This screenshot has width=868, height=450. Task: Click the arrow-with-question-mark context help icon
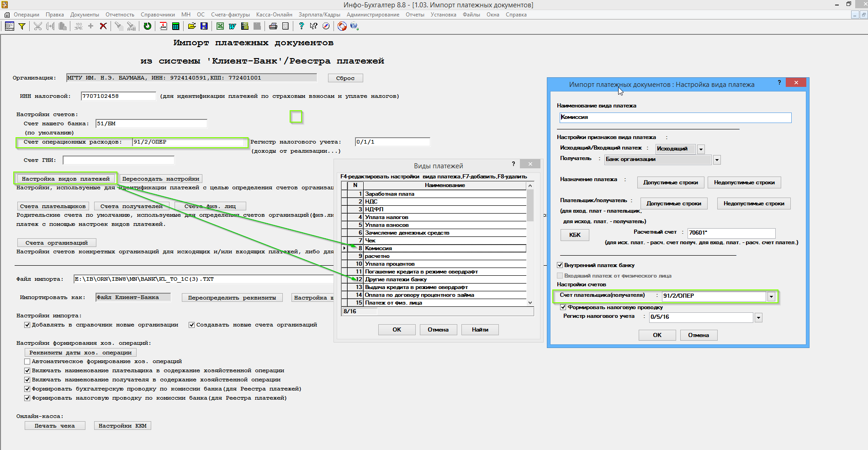coord(313,26)
